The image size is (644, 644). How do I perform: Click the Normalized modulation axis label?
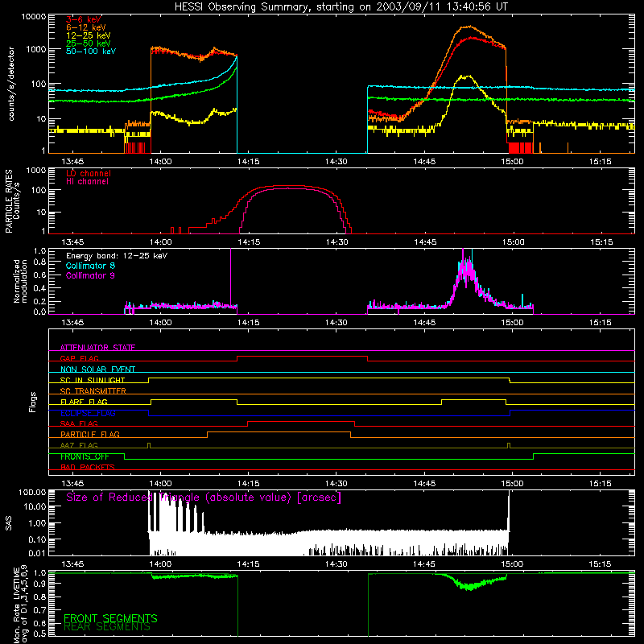[20, 281]
